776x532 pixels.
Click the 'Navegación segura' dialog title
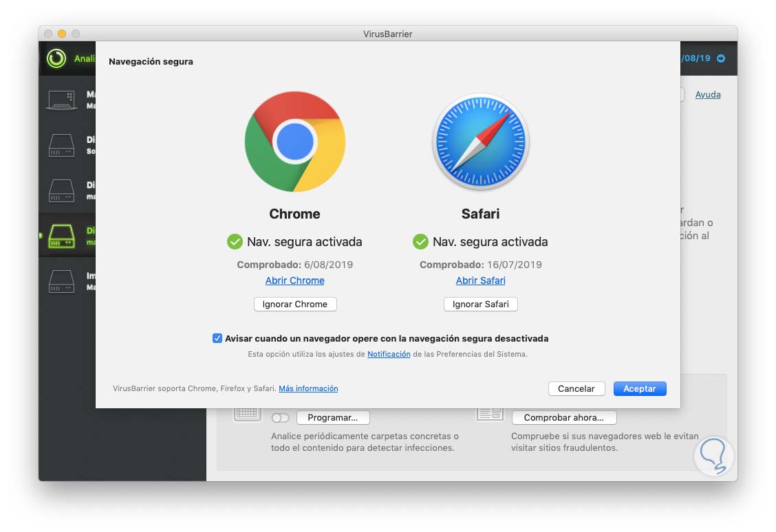[151, 62]
